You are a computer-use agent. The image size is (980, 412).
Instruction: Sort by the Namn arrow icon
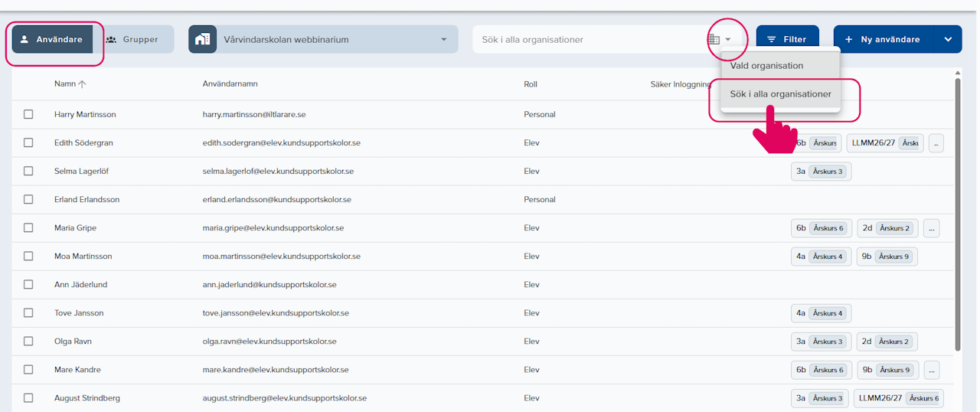[x=83, y=84]
